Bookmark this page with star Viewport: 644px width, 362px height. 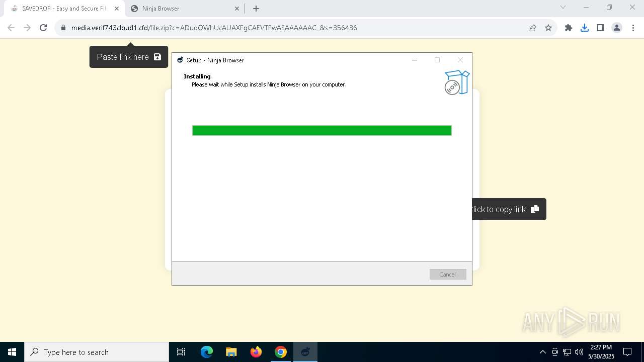click(548, 28)
